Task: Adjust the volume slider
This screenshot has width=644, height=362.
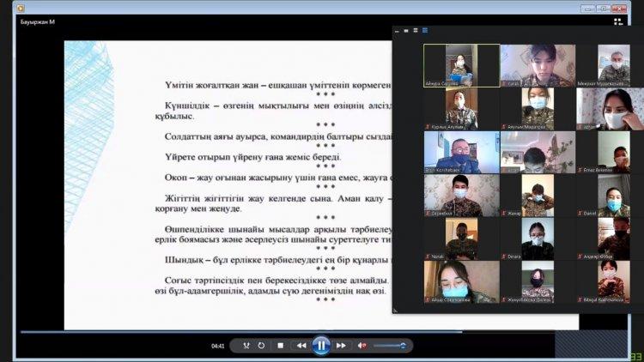Action: tap(390, 346)
